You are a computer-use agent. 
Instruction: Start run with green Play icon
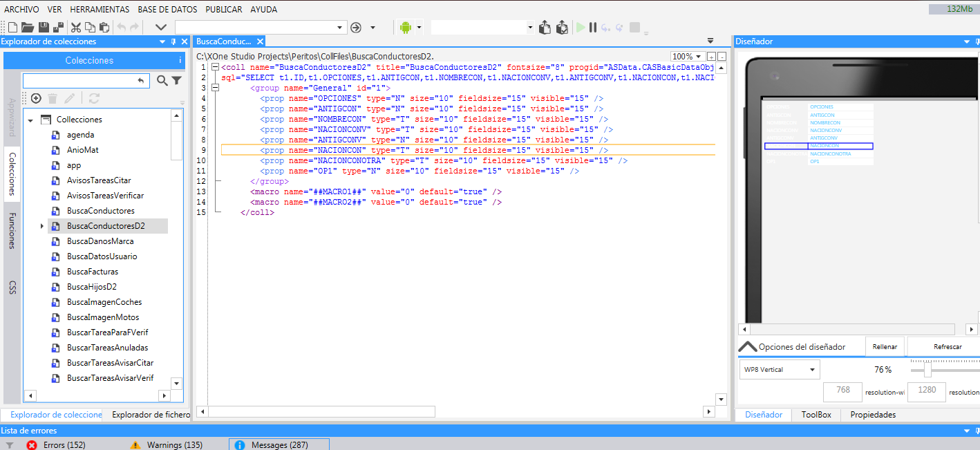click(581, 28)
